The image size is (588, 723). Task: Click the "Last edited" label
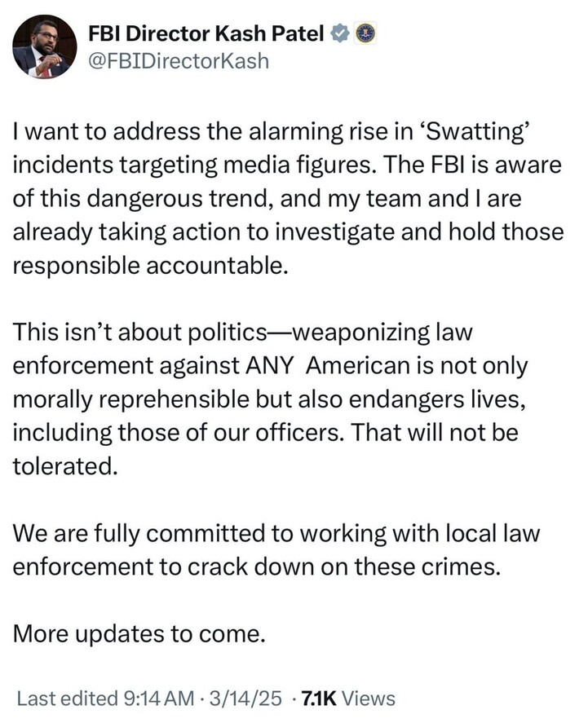click(66, 699)
